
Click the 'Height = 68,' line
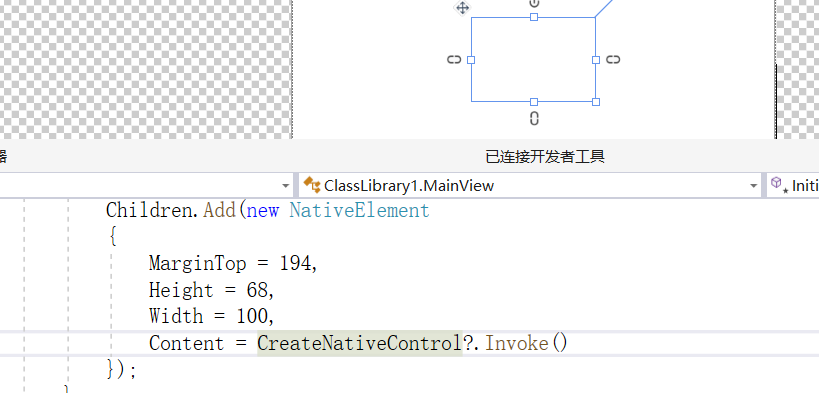tap(212, 290)
